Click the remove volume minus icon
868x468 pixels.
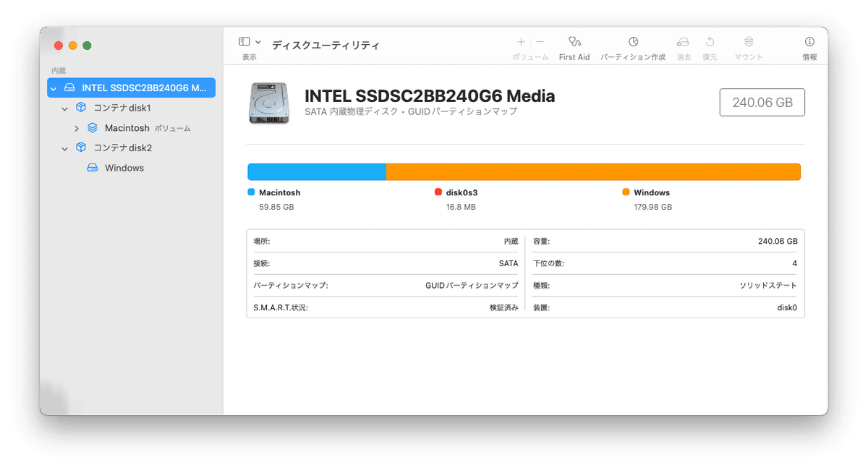click(x=540, y=42)
